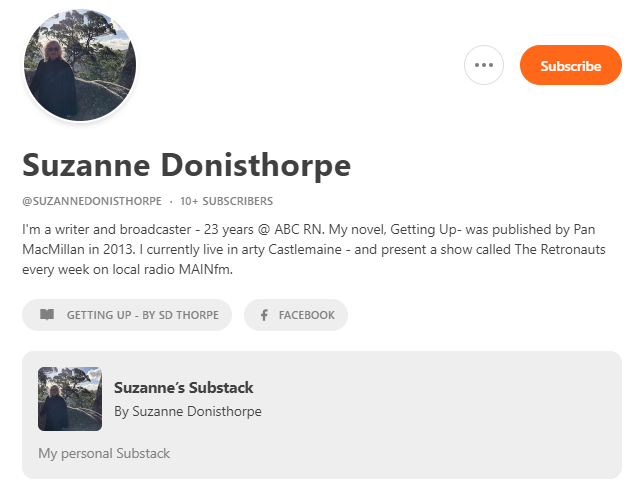The width and height of the screenshot is (638, 497).
Task: Click Suzanne's round profile avatar photo
Action: (80, 66)
